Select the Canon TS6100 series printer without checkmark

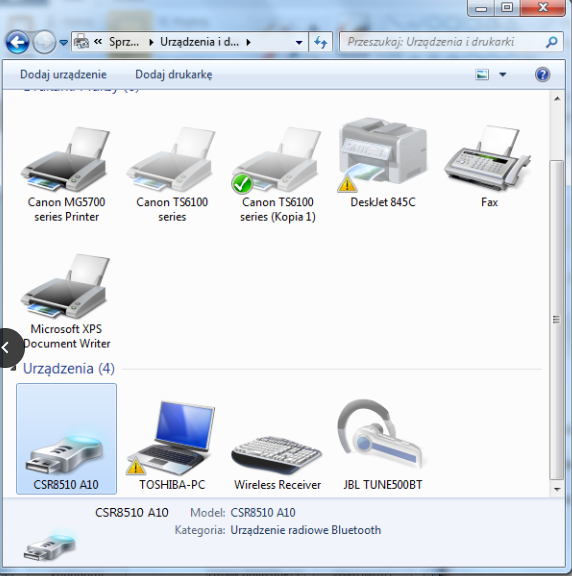172,159
